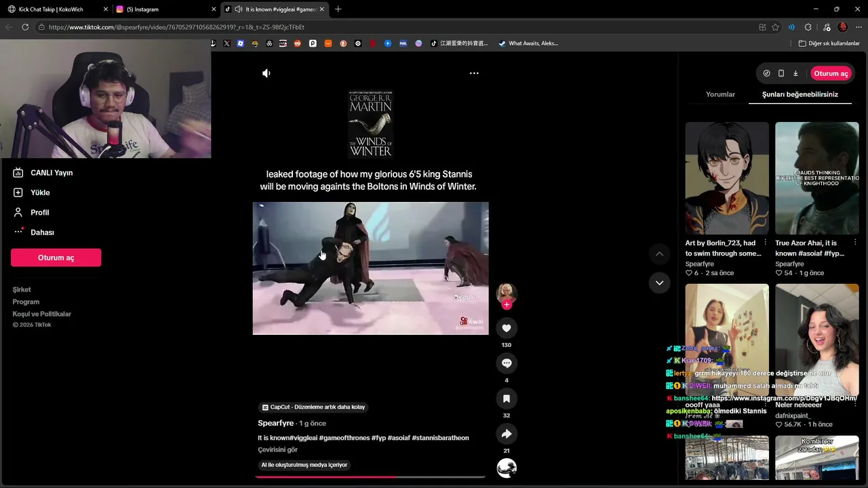The width and height of the screenshot is (868, 488).
Task: Open the Winds of Winter book cover
Action: [370, 124]
